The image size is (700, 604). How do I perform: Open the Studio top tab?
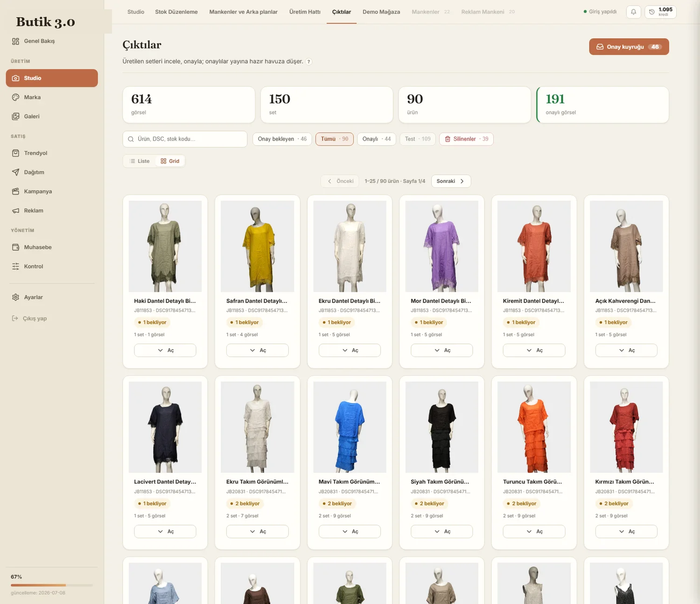[x=136, y=12]
